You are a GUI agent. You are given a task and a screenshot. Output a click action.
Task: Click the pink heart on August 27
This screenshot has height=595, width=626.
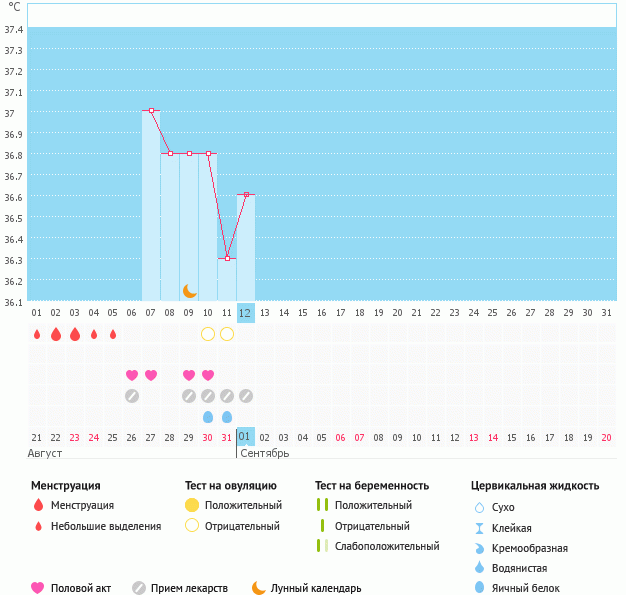151,375
